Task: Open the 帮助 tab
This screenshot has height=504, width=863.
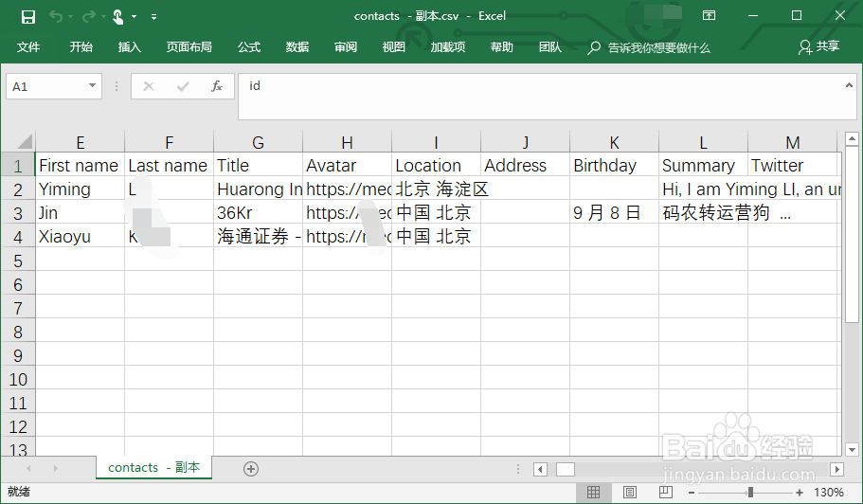Action: [501, 47]
